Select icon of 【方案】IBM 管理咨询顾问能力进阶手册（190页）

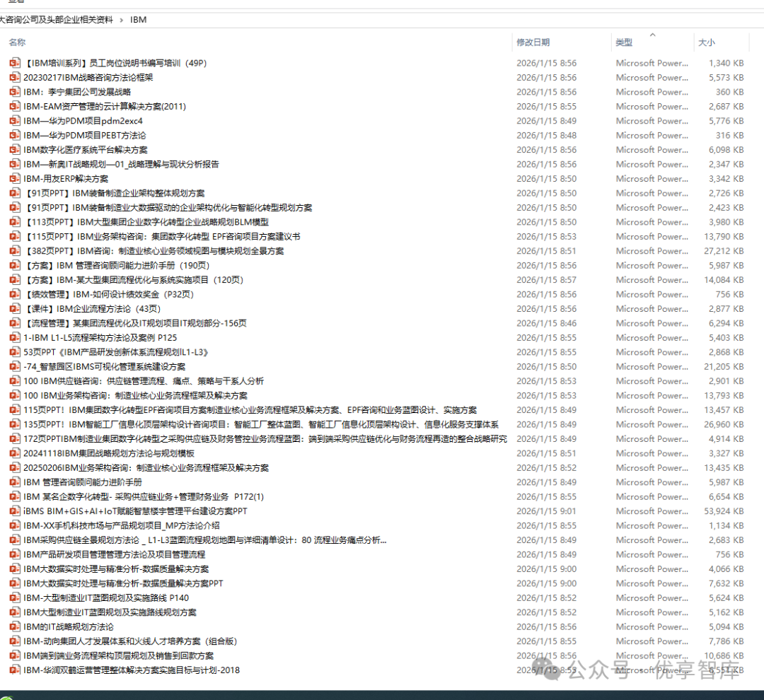click(x=15, y=265)
